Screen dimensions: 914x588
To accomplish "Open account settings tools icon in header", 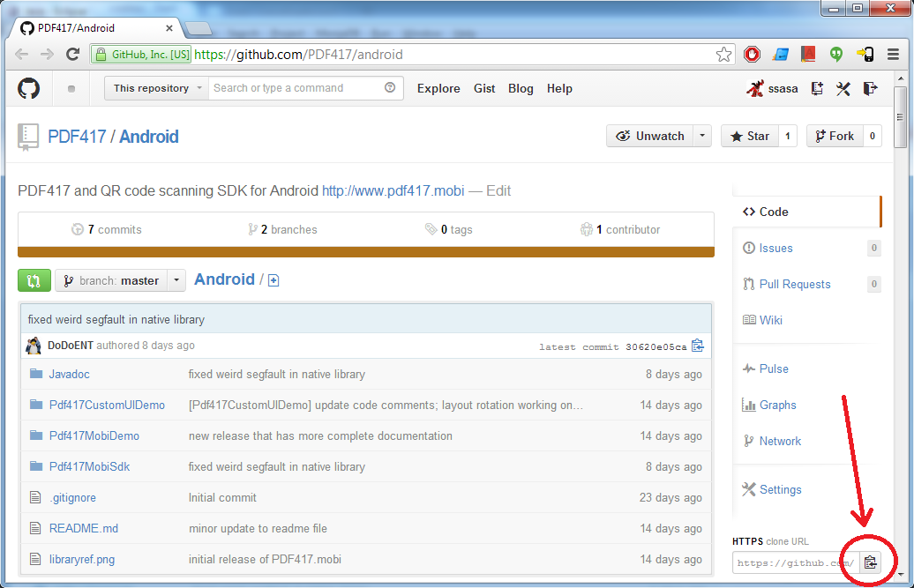I will pos(843,88).
